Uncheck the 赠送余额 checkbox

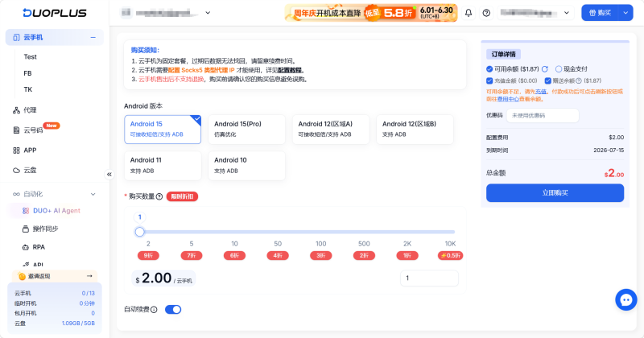point(547,81)
